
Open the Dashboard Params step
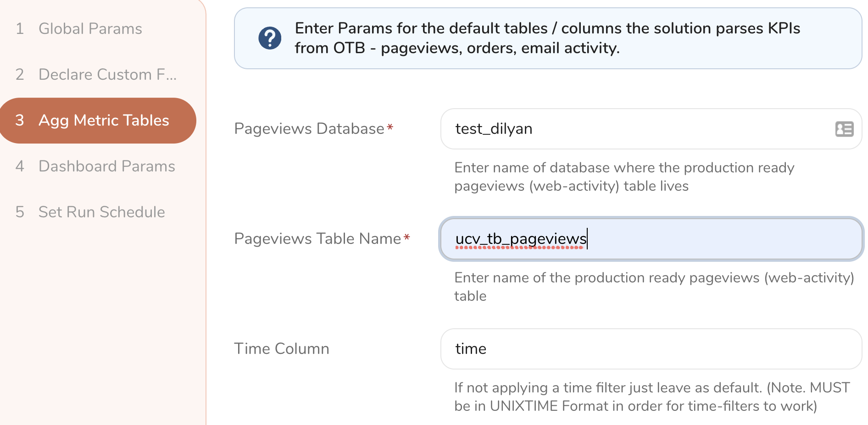point(106,166)
